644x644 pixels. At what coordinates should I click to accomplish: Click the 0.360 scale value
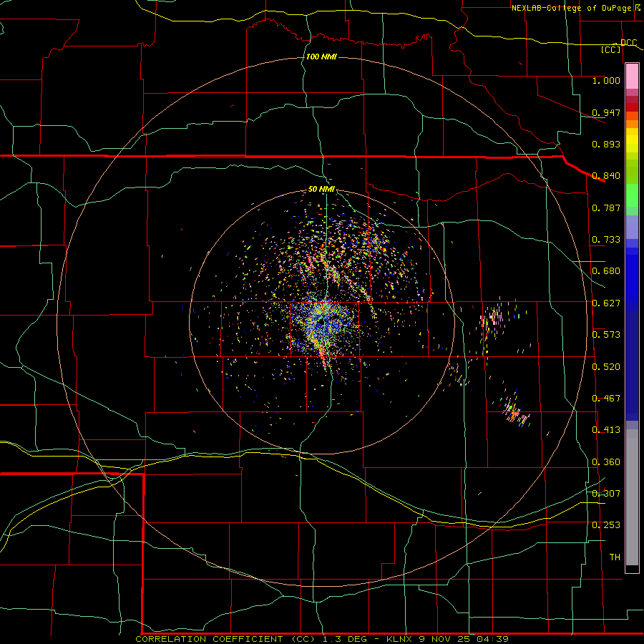pos(606,462)
